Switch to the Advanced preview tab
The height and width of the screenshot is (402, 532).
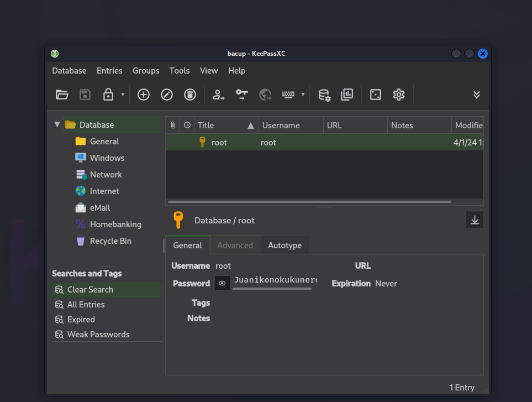235,245
